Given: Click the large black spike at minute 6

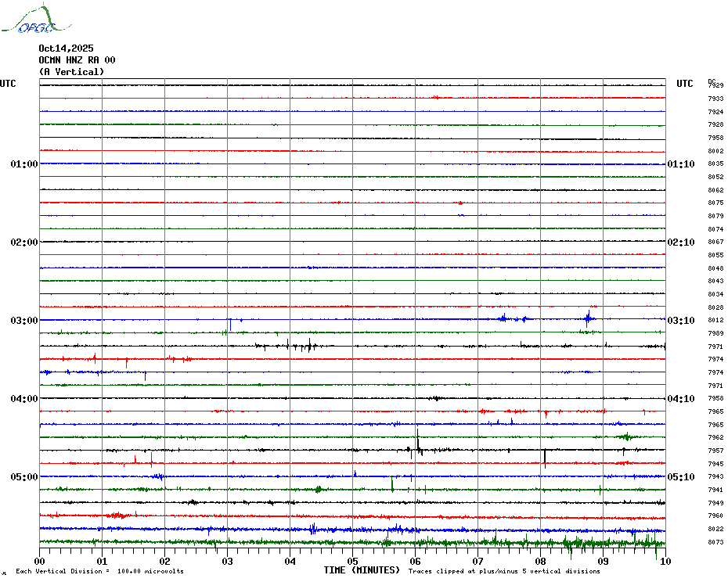Looking at the screenshot, I should 418,442.
